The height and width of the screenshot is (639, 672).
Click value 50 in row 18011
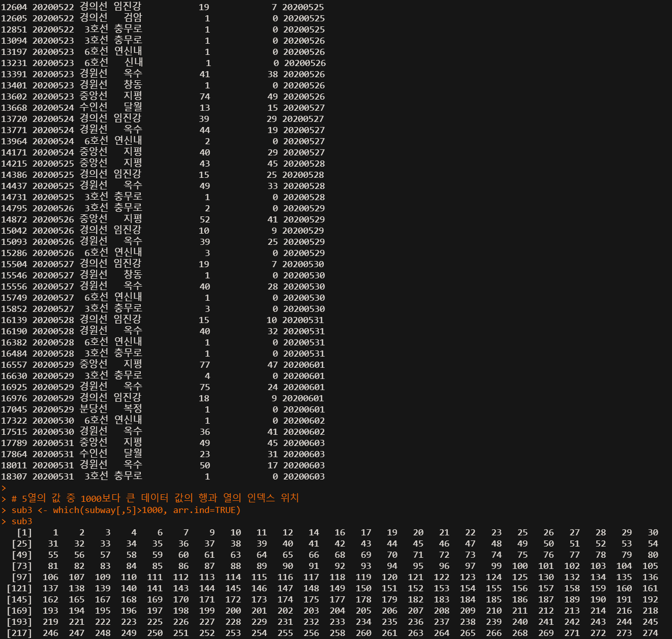pos(205,465)
